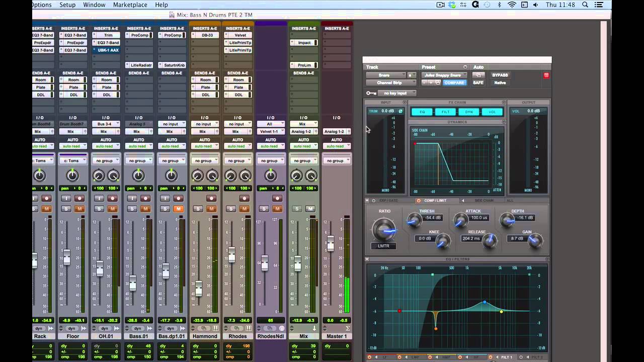Mute the Floor track
Image resolution: width=644 pixels, height=362 pixels.
tap(79, 209)
